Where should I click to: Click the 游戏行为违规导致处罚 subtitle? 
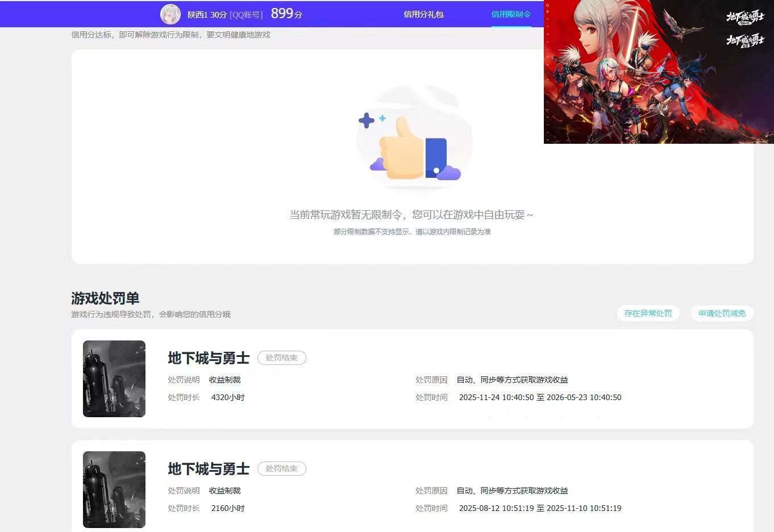click(x=151, y=314)
